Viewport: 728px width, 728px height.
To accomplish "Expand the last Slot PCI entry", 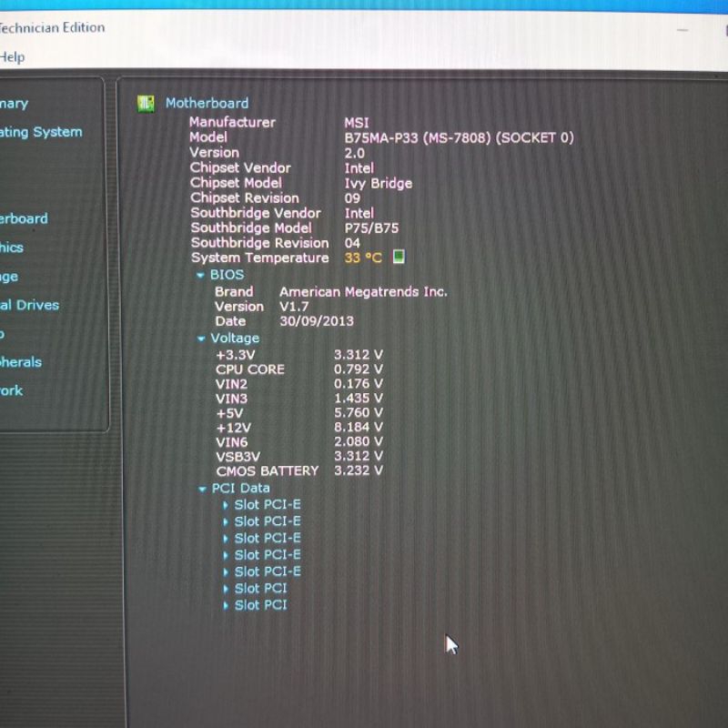I will click(227, 605).
